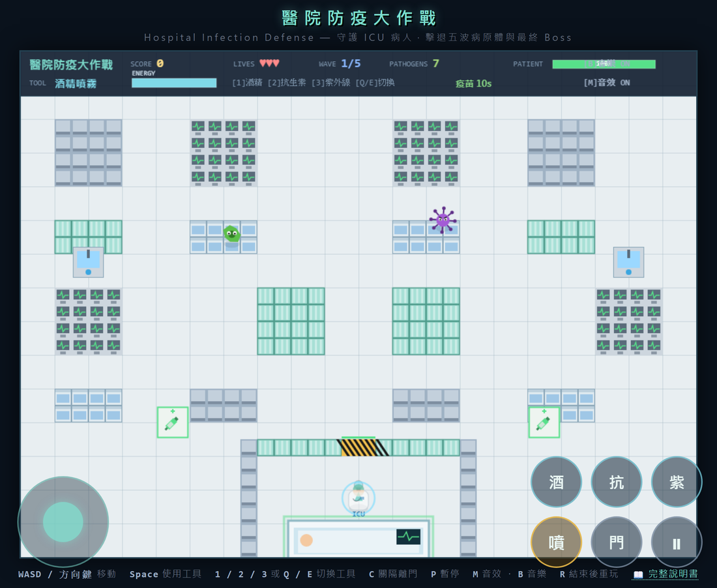
Task: Pause the game with the pause button
Action: 677,542
